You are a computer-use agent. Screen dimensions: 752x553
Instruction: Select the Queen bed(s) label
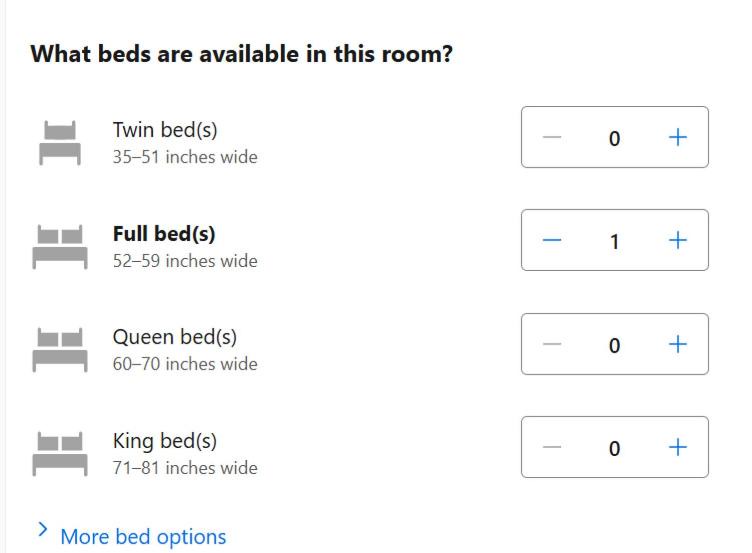tap(175, 337)
